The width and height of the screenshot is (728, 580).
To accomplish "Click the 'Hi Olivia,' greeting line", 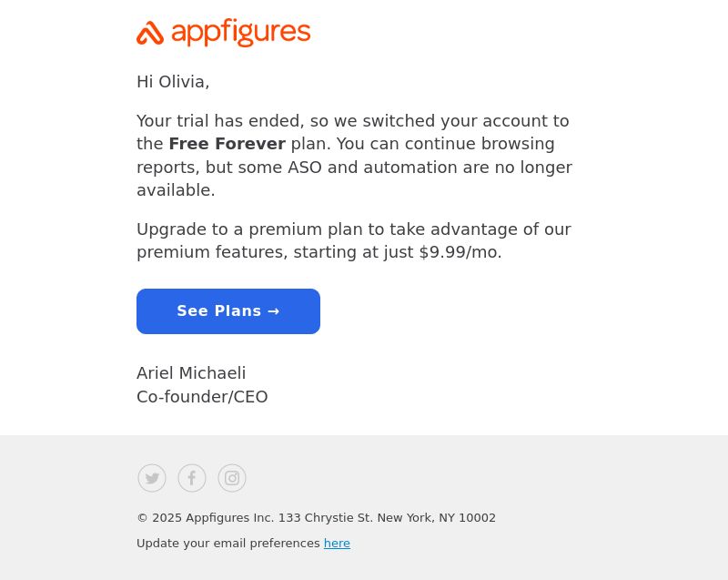I will pyautogui.click(x=173, y=82).
